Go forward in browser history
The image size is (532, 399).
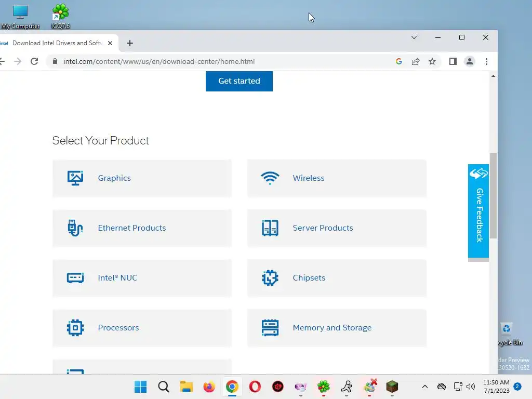pyautogui.click(x=18, y=61)
